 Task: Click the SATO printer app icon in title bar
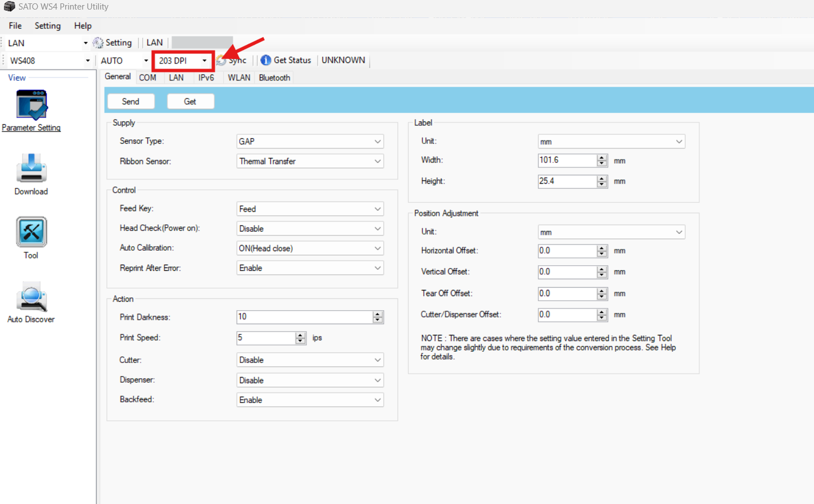click(9, 7)
